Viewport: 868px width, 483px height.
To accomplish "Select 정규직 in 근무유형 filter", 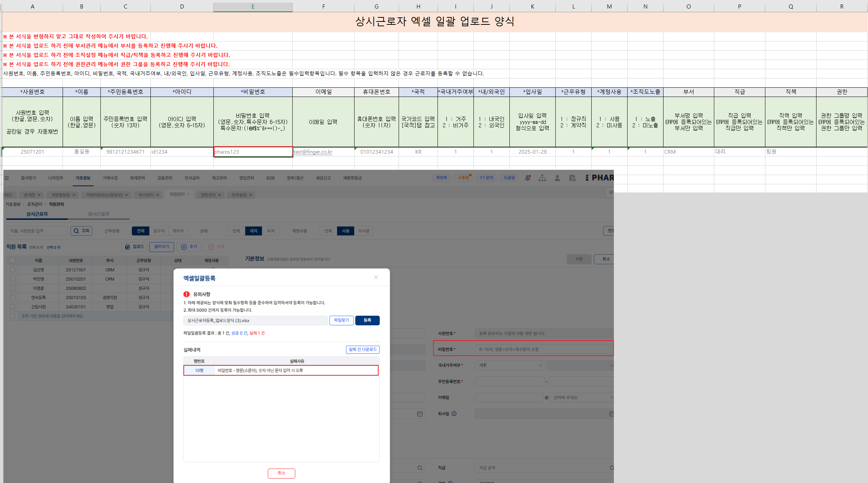I will (159, 231).
